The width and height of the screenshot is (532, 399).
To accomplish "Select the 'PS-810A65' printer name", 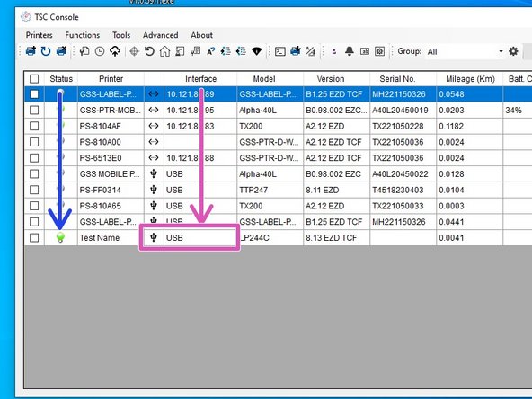I will 100,206.
